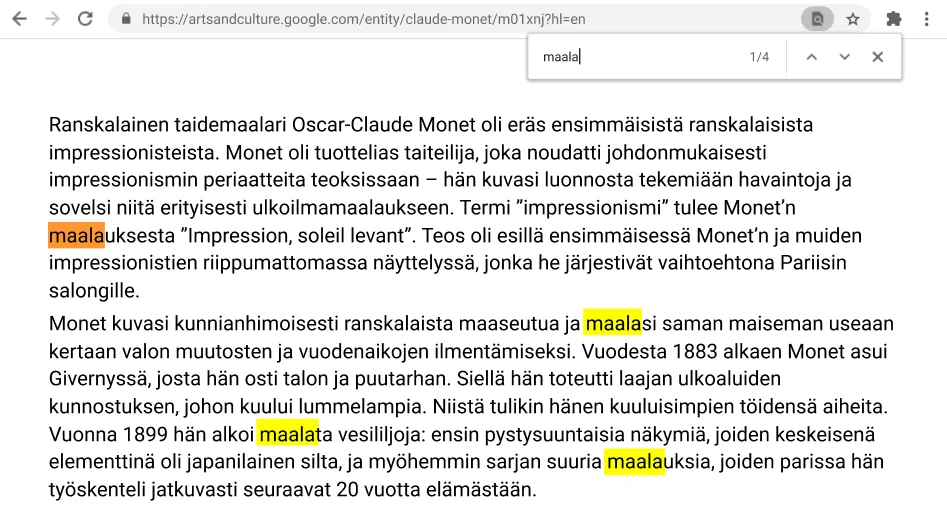947x532 pixels.
Task: Click the word salongille
Action: (x=92, y=290)
